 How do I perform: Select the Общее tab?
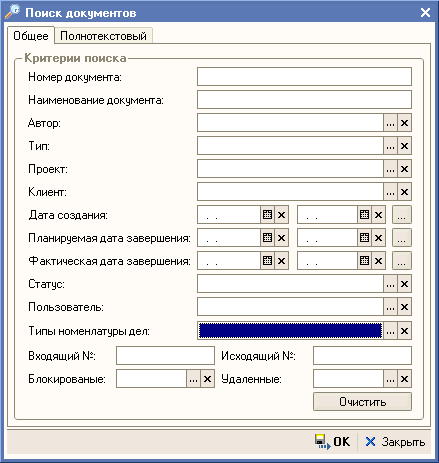pos(31,36)
